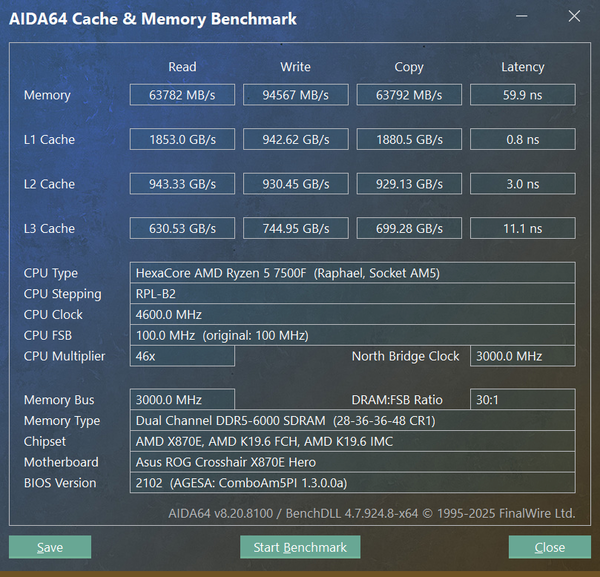600x577 pixels.
Task: Click the Memory row label
Action: pyautogui.click(x=47, y=95)
